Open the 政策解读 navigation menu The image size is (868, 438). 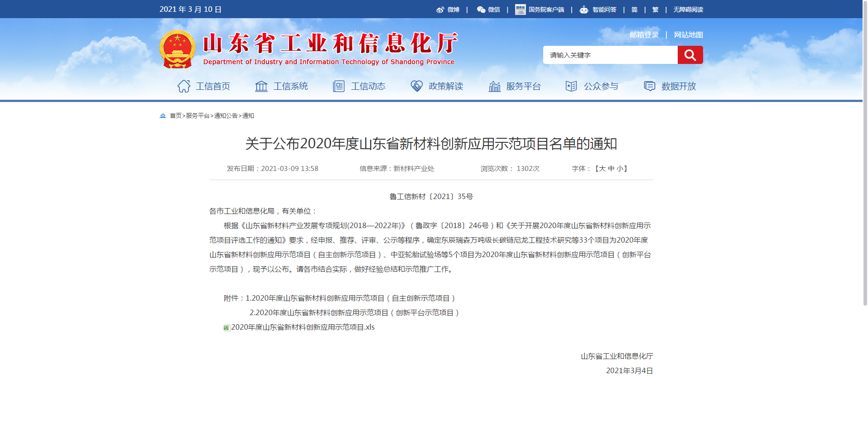click(437, 86)
